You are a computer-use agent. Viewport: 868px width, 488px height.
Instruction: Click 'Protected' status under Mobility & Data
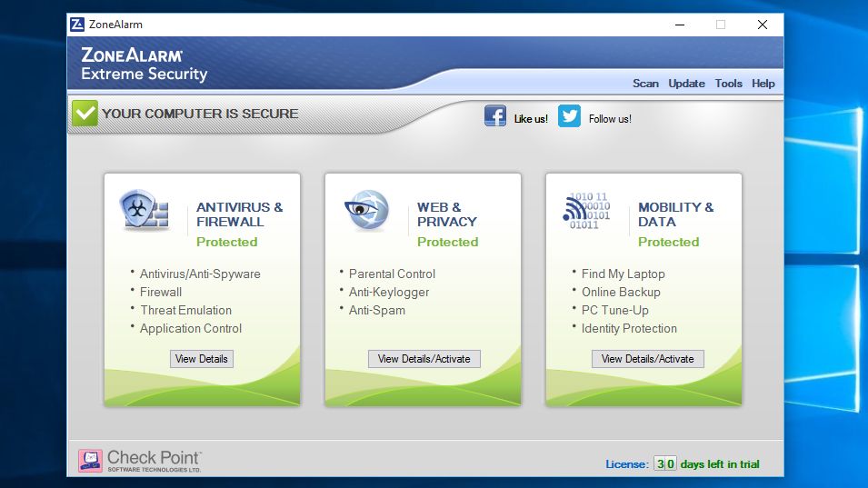pyautogui.click(x=668, y=242)
